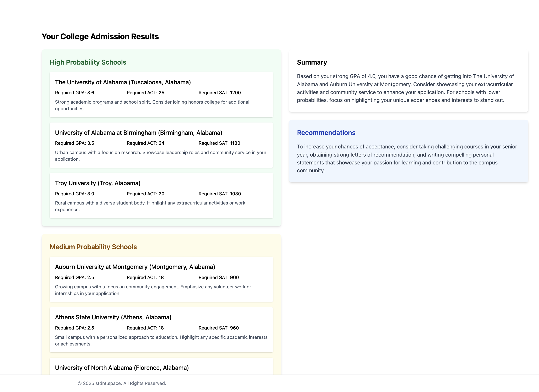Viewport: 539px width, 392px height.
Task: Click Athens State's 'Required GPA: 2.5' value
Action: click(x=75, y=328)
